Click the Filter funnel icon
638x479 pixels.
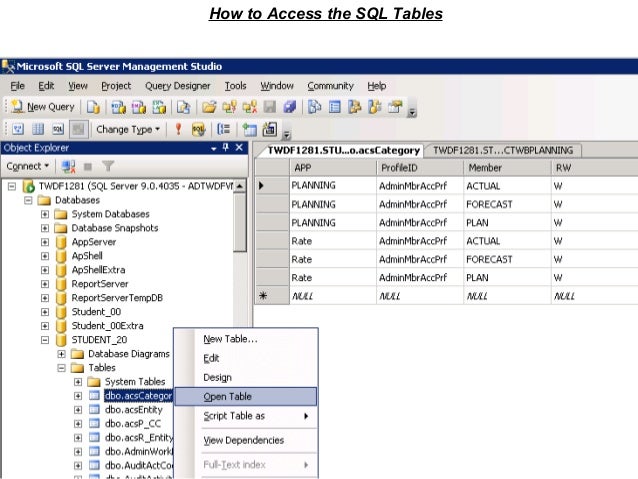coord(108,166)
